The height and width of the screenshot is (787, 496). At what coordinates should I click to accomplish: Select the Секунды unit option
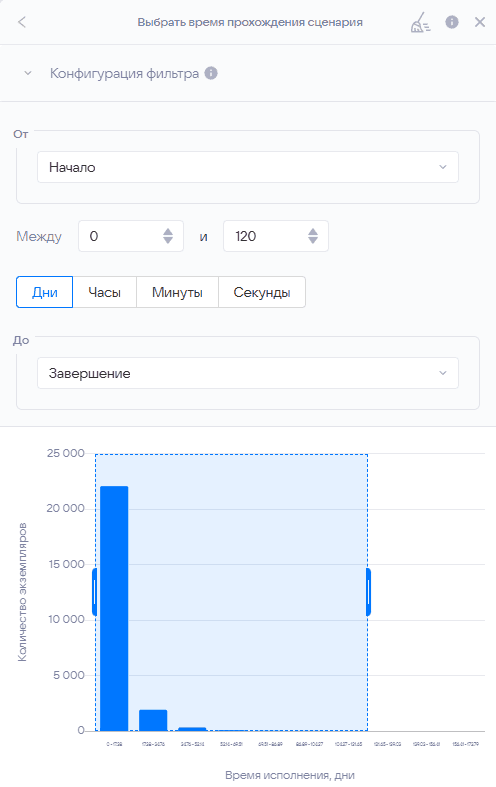coord(262,292)
